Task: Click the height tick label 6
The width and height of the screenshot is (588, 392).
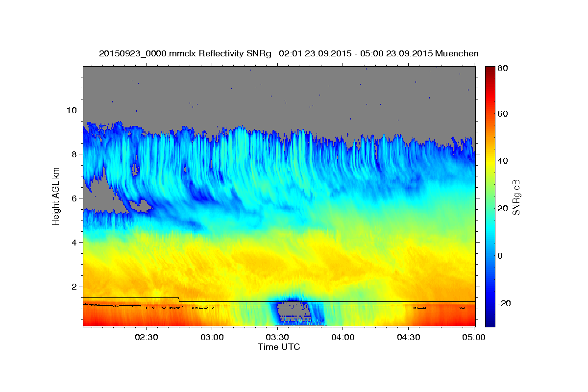Action: [x=75, y=198]
